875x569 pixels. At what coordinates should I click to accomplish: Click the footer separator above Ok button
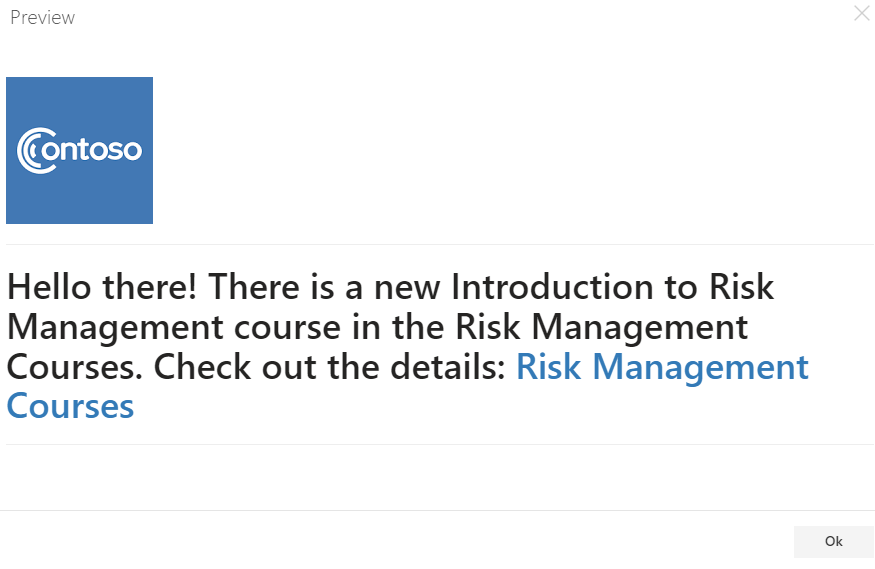click(438, 510)
